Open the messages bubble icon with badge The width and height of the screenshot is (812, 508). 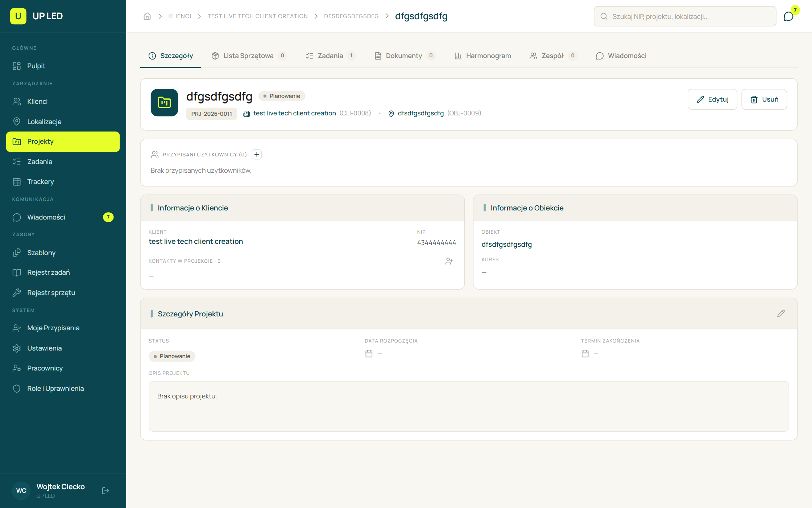pos(788,16)
